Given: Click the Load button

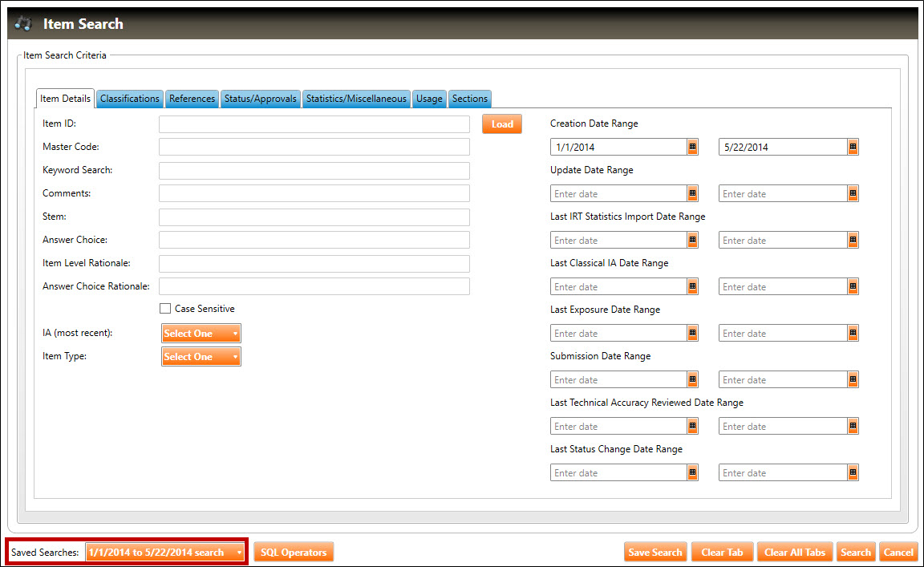Looking at the screenshot, I should coord(502,124).
